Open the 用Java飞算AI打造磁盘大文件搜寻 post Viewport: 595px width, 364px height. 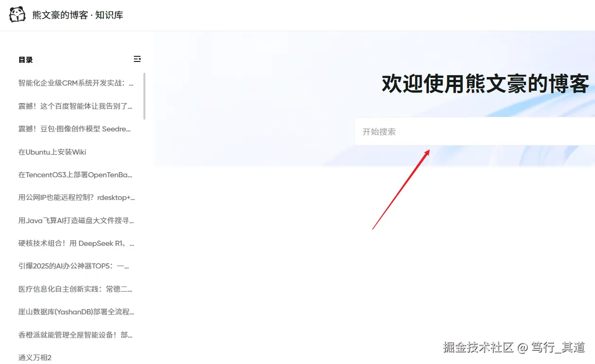coord(76,220)
